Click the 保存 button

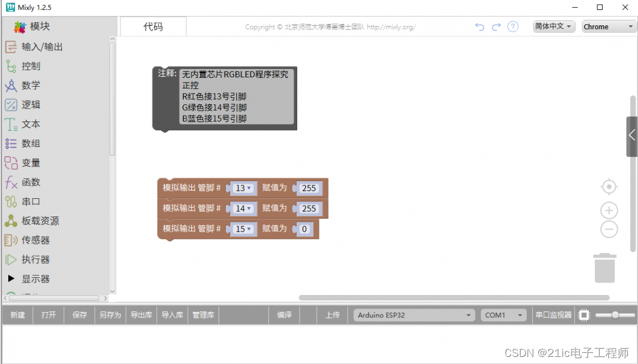point(79,315)
